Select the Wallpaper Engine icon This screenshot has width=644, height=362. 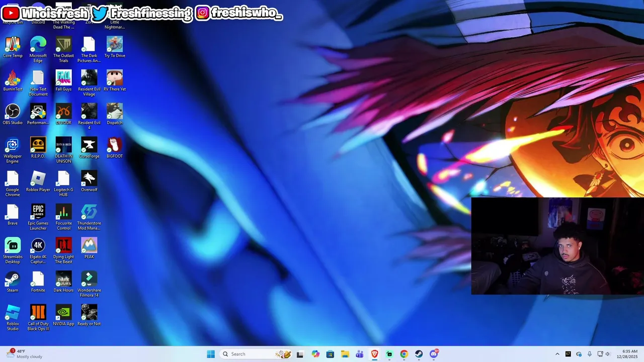pos(13,150)
